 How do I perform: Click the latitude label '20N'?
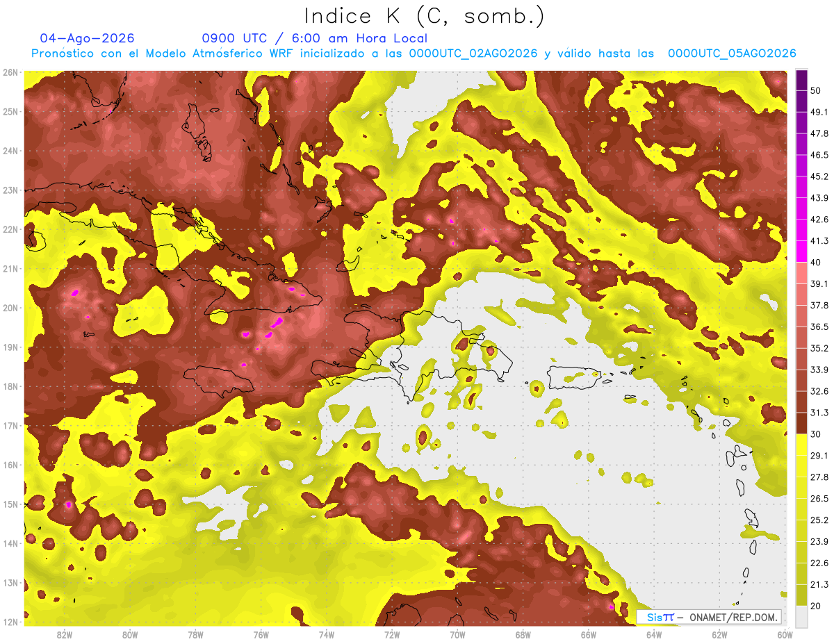coord(10,308)
